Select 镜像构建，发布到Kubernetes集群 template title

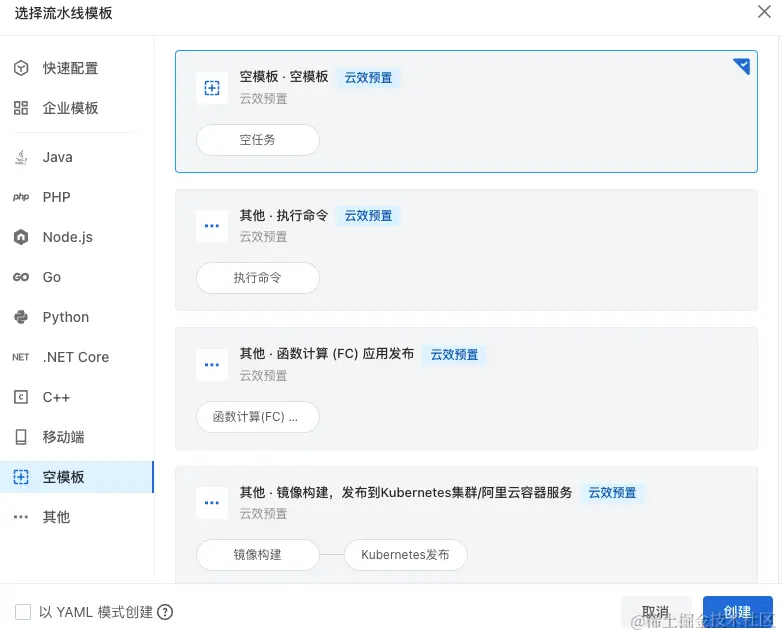(x=405, y=492)
